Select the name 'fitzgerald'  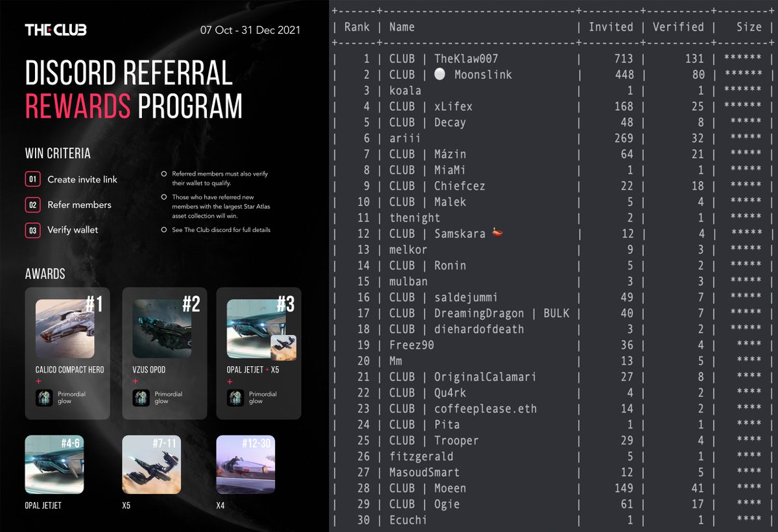click(x=421, y=456)
